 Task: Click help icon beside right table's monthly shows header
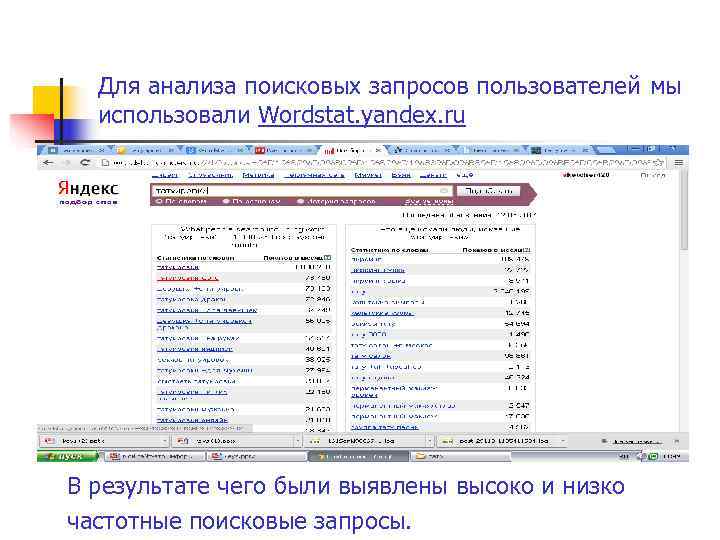(x=527, y=250)
